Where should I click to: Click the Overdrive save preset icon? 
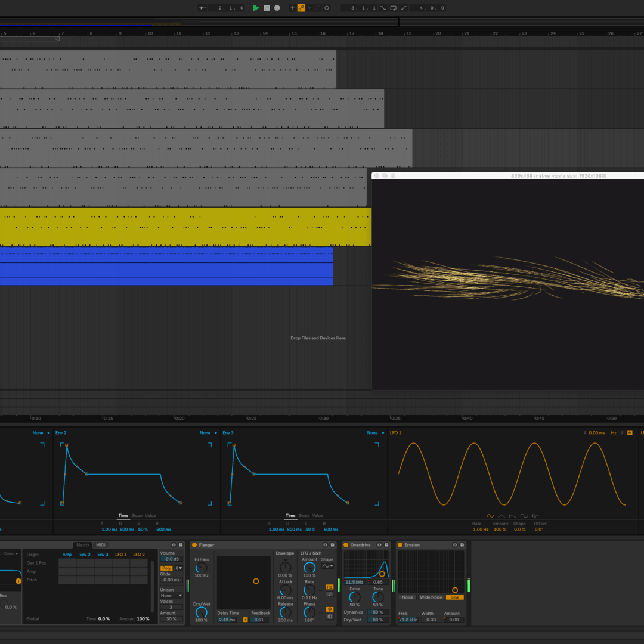click(386, 545)
